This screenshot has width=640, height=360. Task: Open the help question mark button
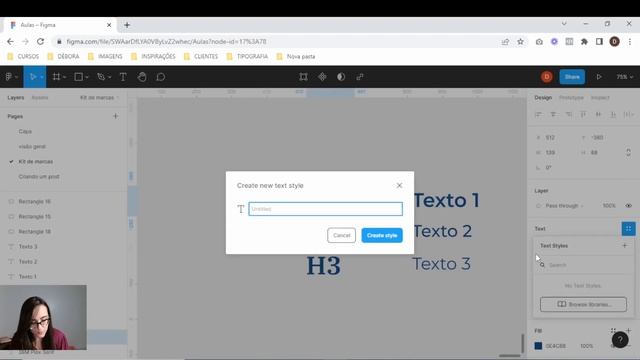620,339
